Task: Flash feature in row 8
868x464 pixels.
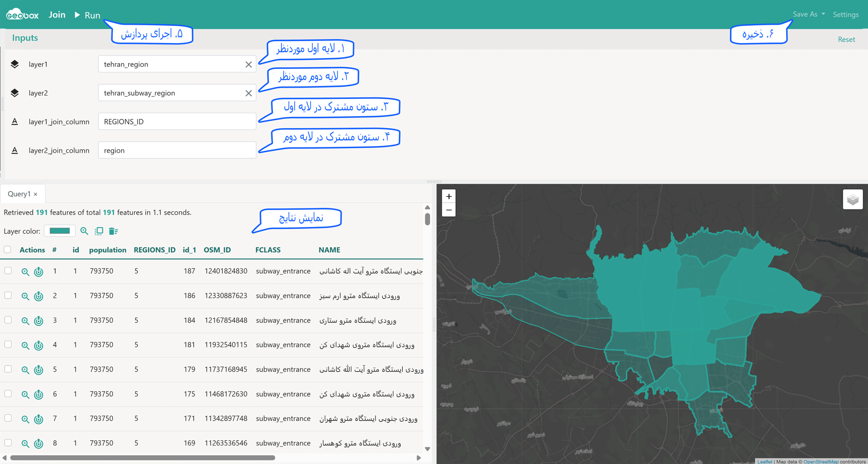Action: pyautogui.click(x=39, y=443)
